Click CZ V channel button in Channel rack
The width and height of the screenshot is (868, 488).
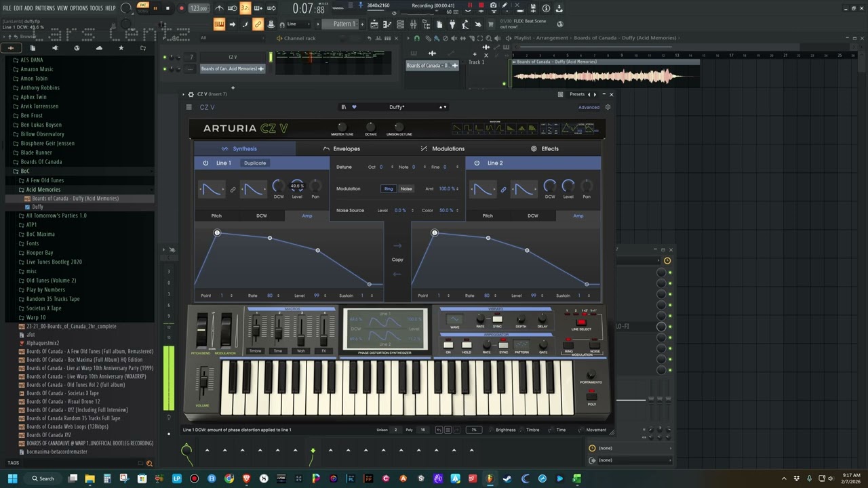pos(233,57)
